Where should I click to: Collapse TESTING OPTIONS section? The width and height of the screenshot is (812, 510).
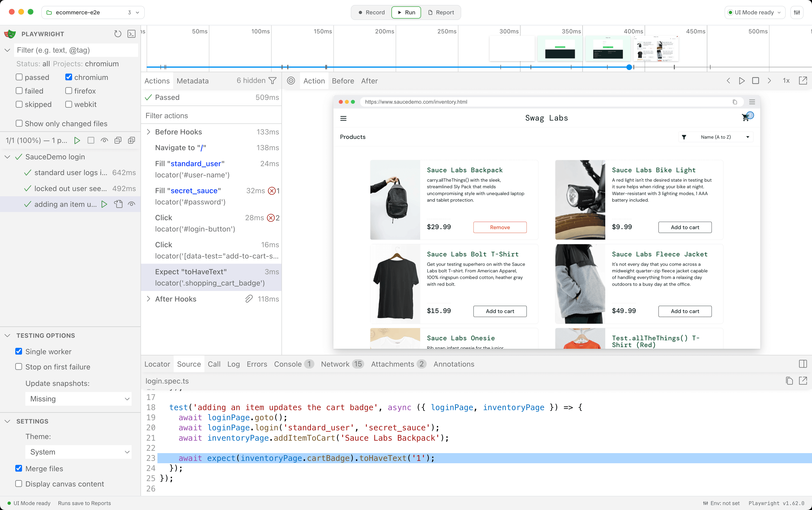pyautogui.click(x=7, y=336)
